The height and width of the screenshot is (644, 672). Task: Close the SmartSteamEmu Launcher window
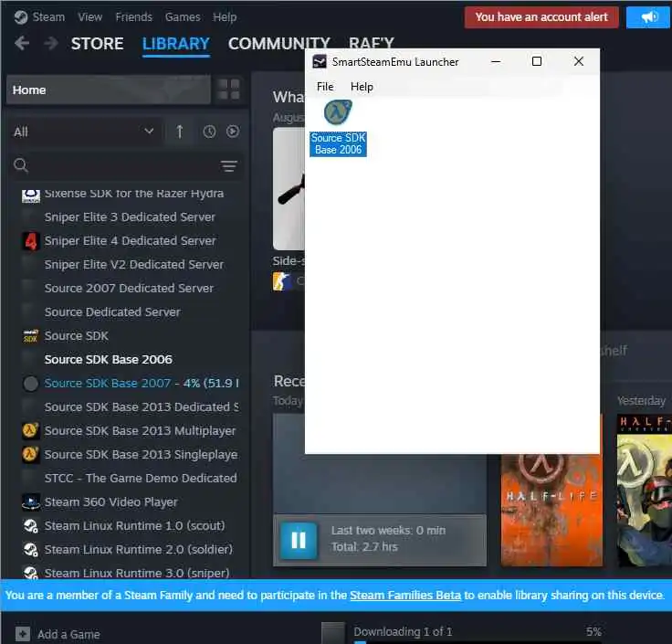click(x=579, y=61)
